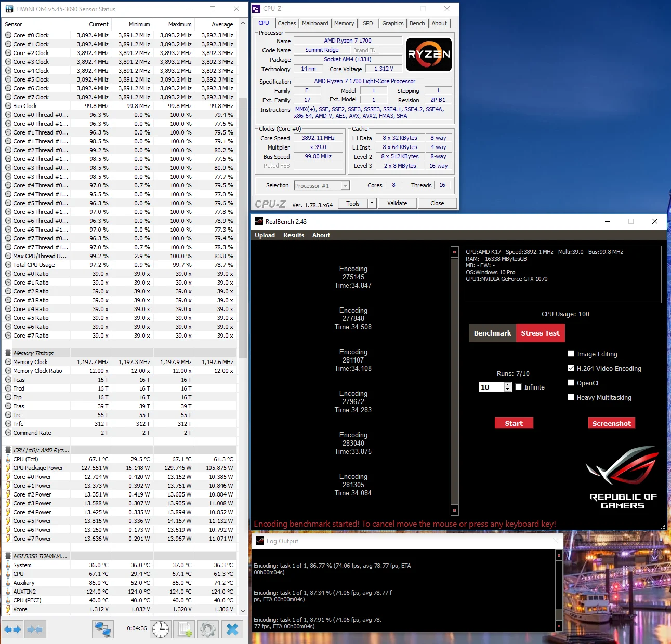671x644 pixels.
Task: Enable the OpenCL checkbox
Action: [571, 383]
